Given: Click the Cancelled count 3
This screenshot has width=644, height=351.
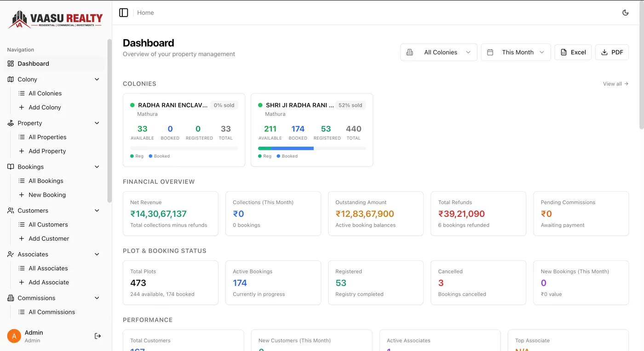Looking at the screenshot, I should tap(441, 283).
